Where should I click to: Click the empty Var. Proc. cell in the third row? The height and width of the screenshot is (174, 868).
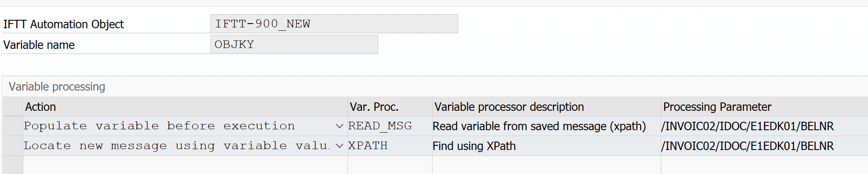pyautogui.click(x=390, y=165)
